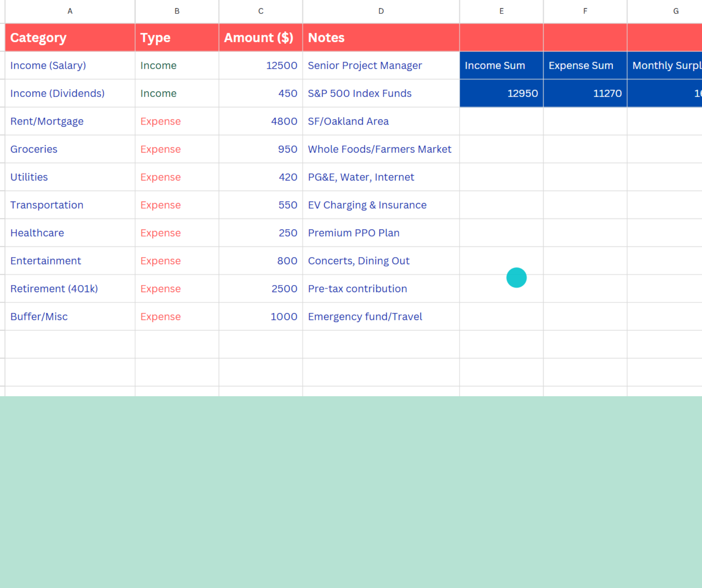Select the Pre-tax contribution note
The height and width of the screenshot is (588, 702).
pyautogui.click(x=381, y=289)
